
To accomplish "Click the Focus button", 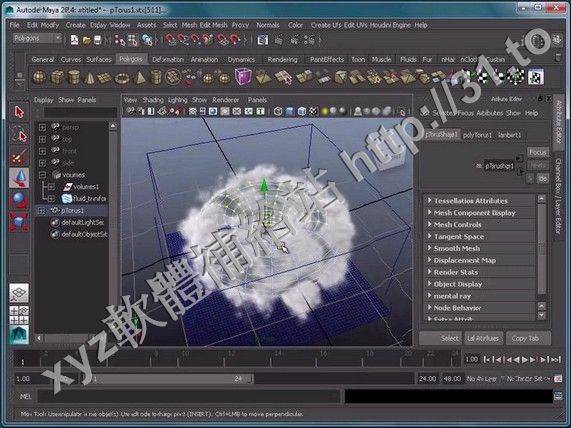I will [537, 152].
